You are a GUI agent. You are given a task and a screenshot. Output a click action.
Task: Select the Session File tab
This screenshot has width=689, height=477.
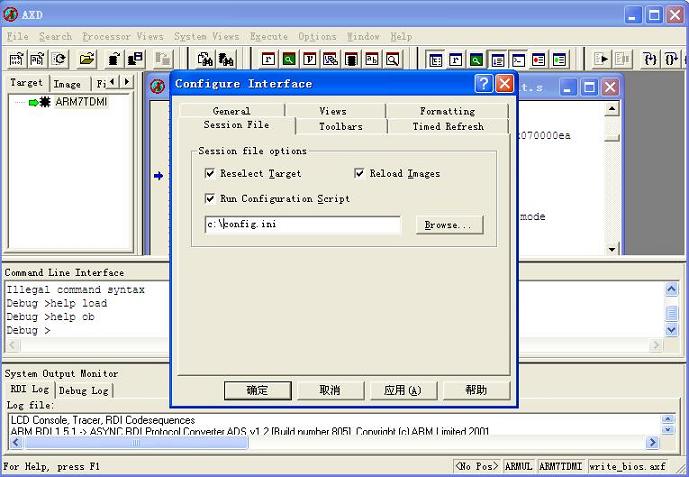[236, 125]
